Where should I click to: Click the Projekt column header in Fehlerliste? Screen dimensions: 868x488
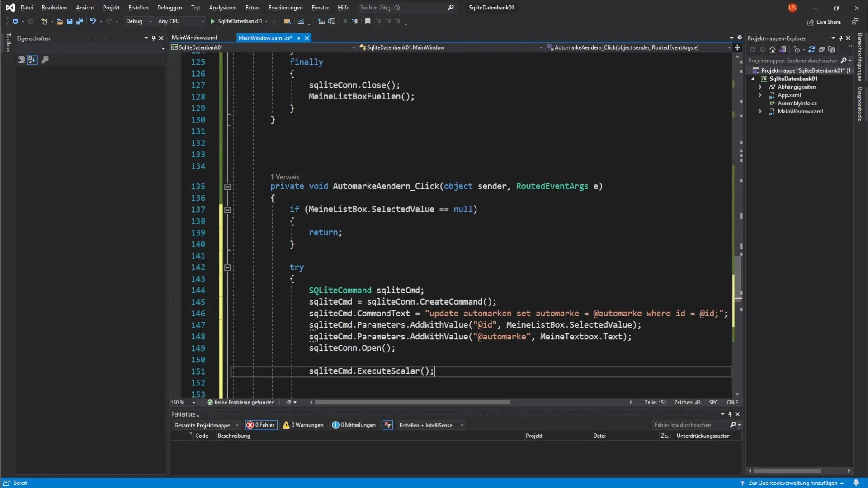534,436
